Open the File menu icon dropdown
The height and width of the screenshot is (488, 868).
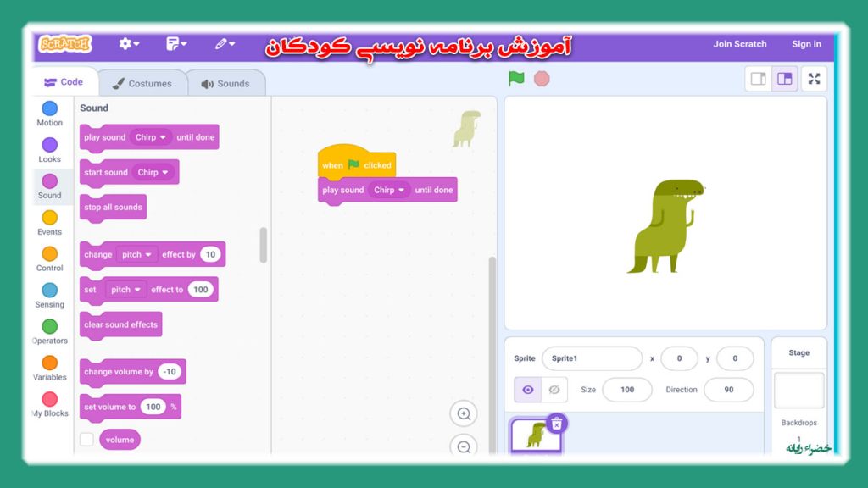[x=176, y=44]
